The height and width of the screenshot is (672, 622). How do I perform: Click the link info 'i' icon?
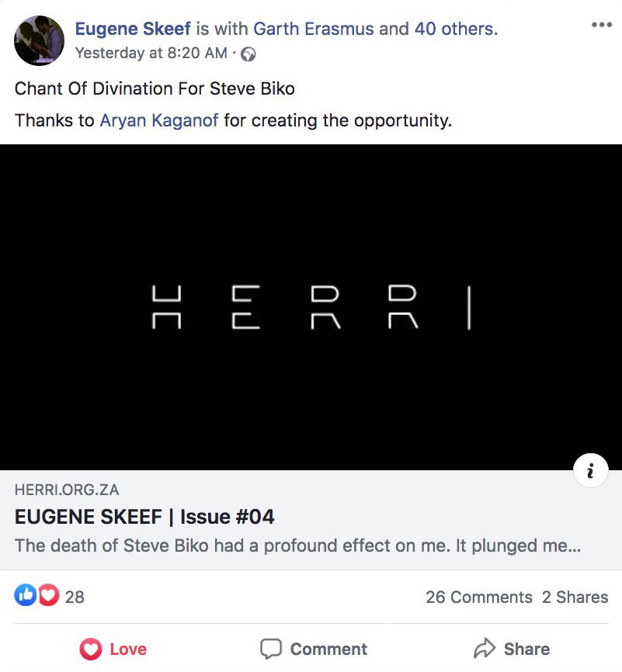click(x=591, y=470)
